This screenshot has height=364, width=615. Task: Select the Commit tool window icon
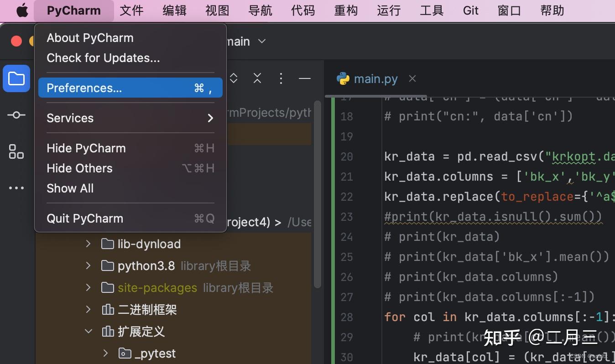pos(16,115)
